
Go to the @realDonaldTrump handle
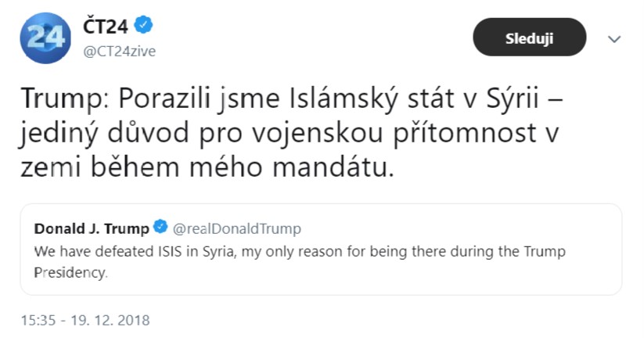pos(237,228)
